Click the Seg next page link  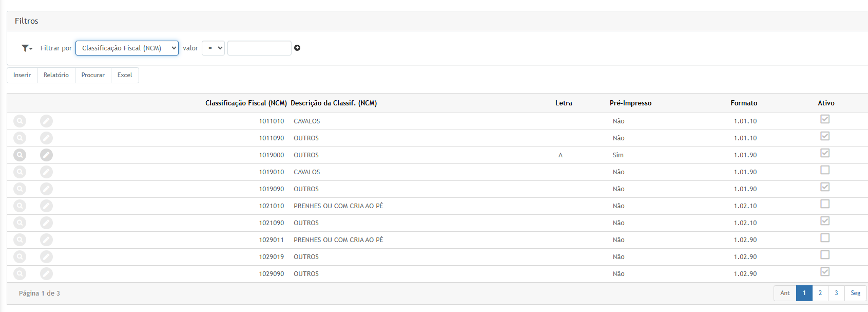tap(855, 293)
